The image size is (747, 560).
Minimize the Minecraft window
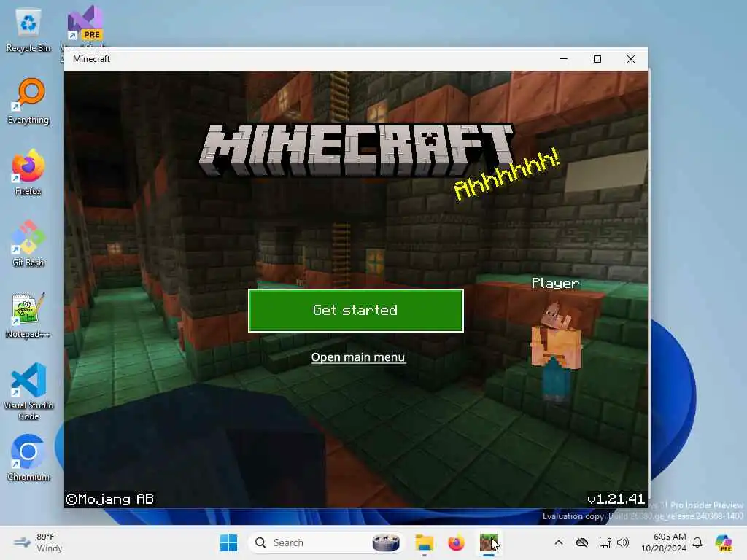pyautogui.click(x=564, y=58)
